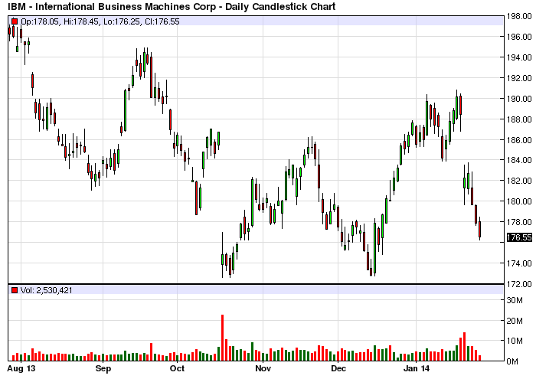Click the 192.00 price axis label
The image size is (536, 392).
point(519,78)
